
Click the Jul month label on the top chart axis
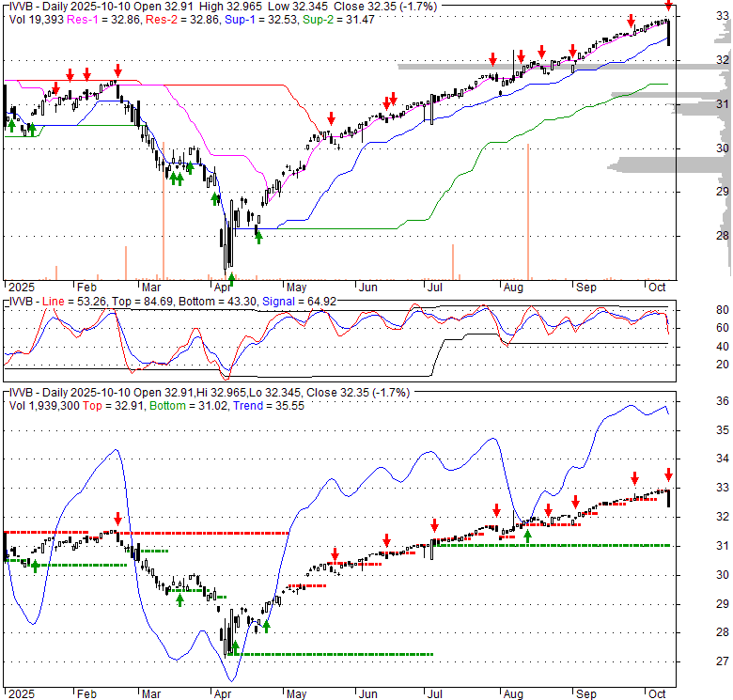tap(435, 288)
